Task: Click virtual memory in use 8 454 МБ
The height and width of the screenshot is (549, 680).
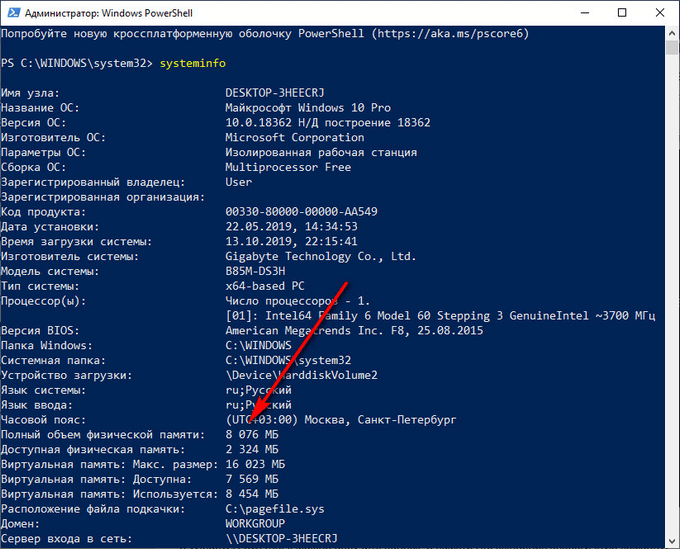Action: point(252,494)
